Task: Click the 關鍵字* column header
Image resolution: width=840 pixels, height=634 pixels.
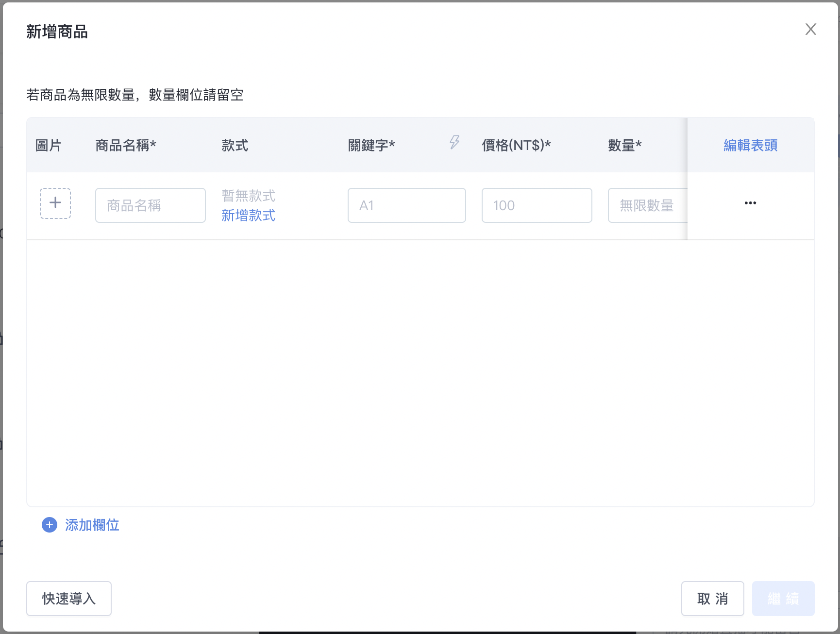Action: tap(371, 145)
